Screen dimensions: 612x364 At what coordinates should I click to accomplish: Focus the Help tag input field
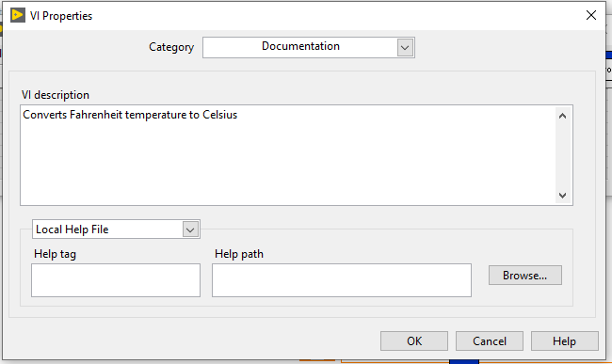116,280
